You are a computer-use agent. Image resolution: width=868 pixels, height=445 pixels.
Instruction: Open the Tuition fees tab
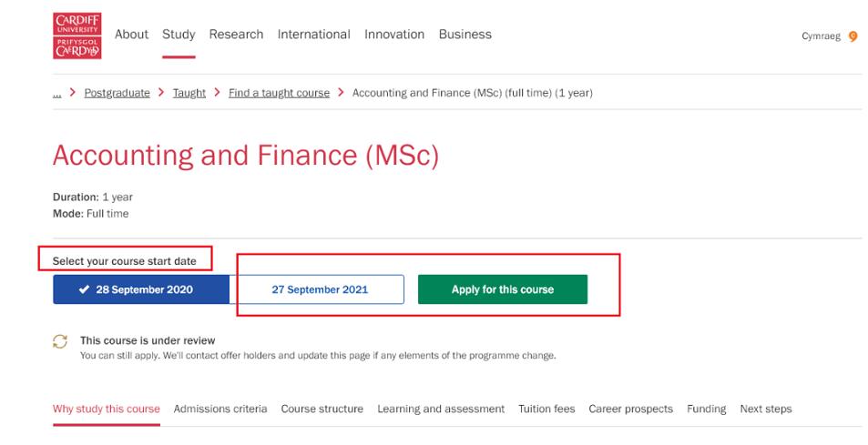(x=546, y=409)
